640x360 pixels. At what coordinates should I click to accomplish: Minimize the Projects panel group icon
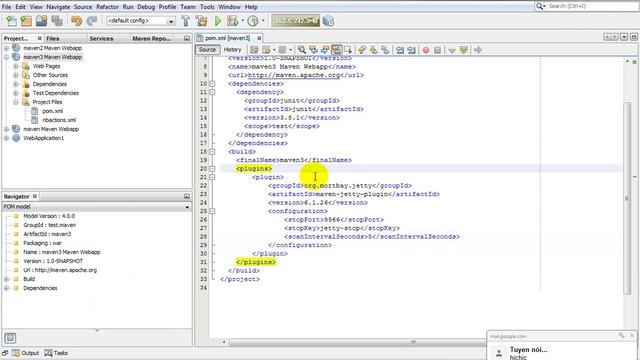click(187, 38)
